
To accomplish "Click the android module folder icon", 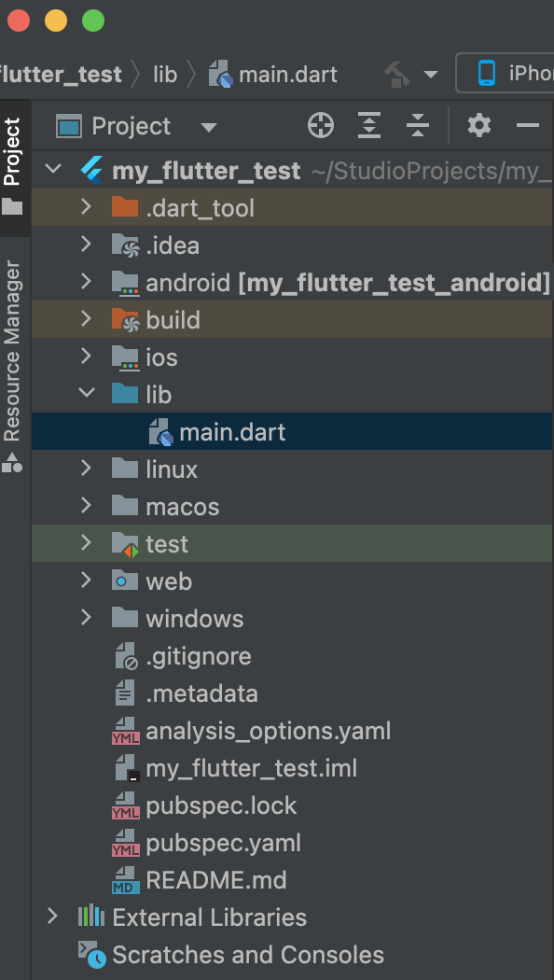I will 125,283.
